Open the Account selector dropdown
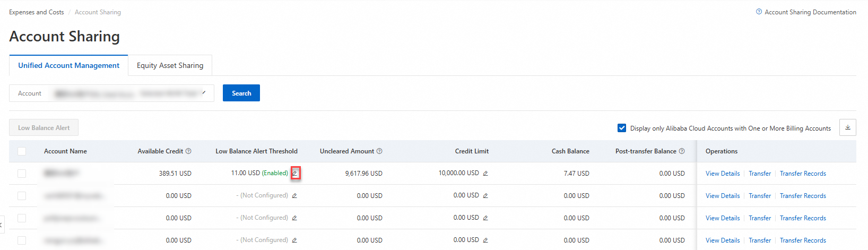 pos(111,93)
